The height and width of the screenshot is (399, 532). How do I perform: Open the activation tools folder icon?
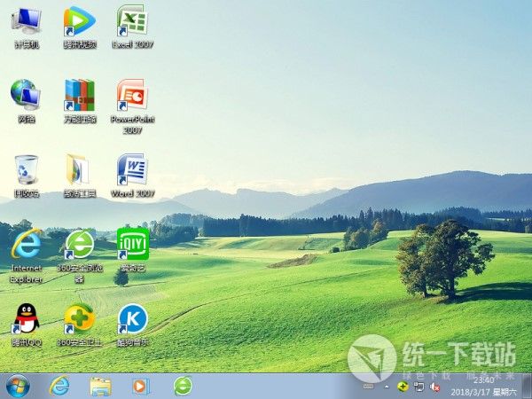coord(80,176)
